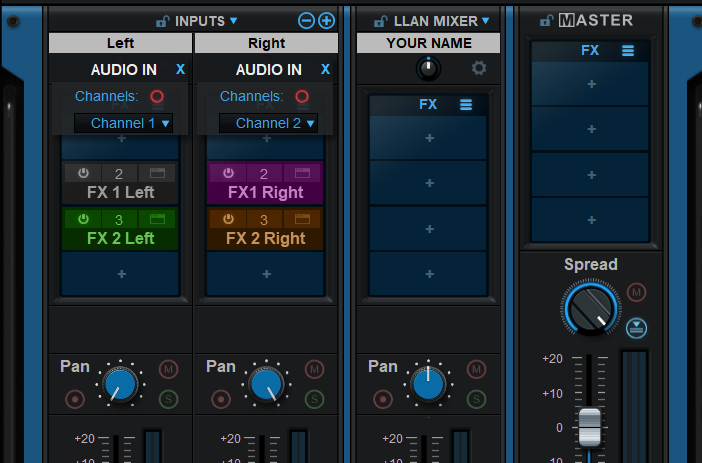702x463 pixels.
Task: Add an input strip with the plus icon
Action: (326, 21)
